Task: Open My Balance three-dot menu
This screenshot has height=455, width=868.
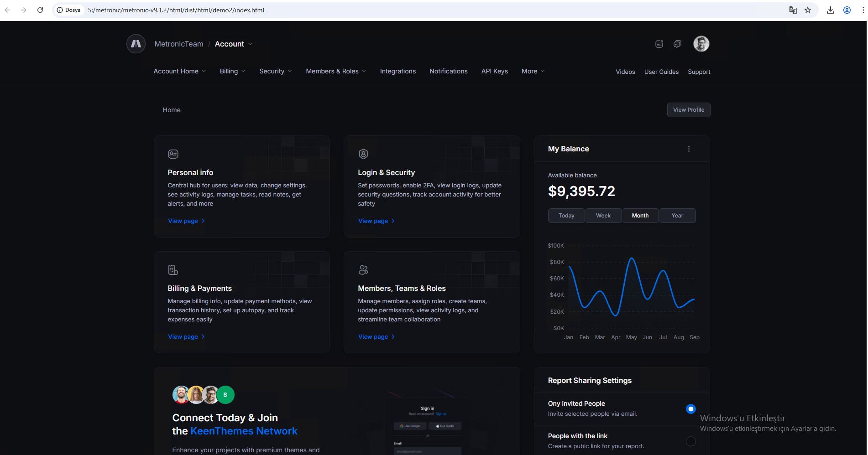Action: point(689,149)
